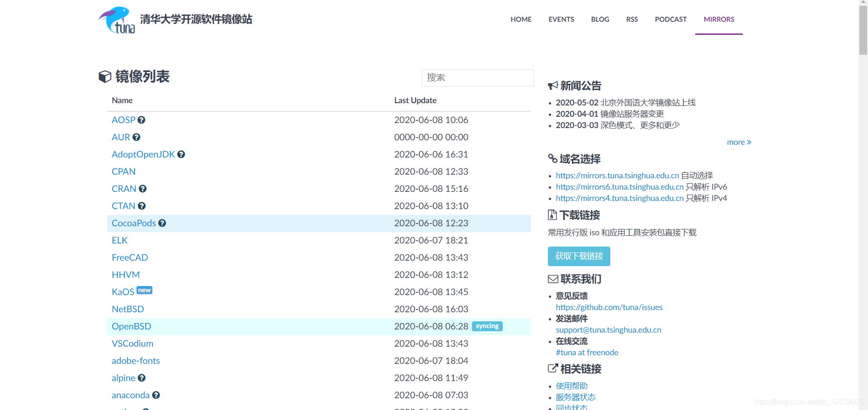
Task: Open alpine mirror link
Action: pos(123,378)
